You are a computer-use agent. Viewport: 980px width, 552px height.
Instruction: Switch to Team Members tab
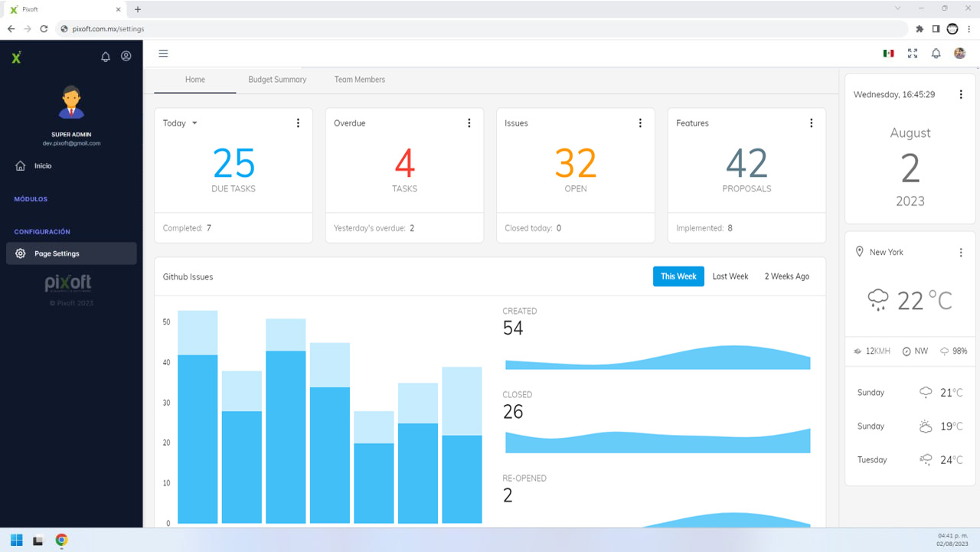pos(360,80)
